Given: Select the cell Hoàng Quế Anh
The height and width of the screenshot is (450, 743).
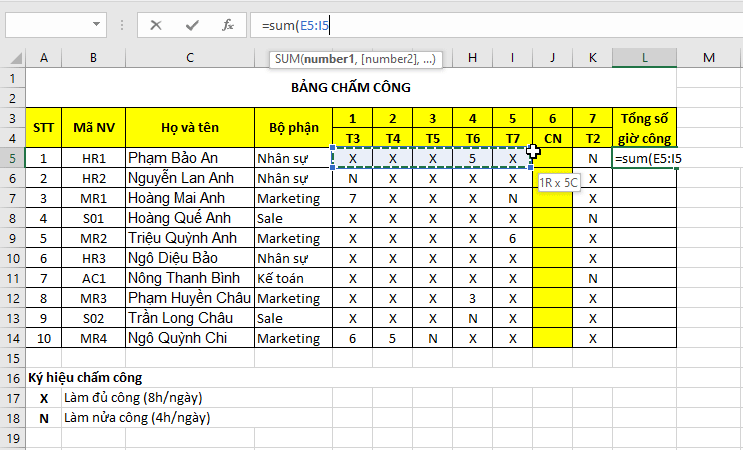Looking at the screenshot, I should coord(190,218).
